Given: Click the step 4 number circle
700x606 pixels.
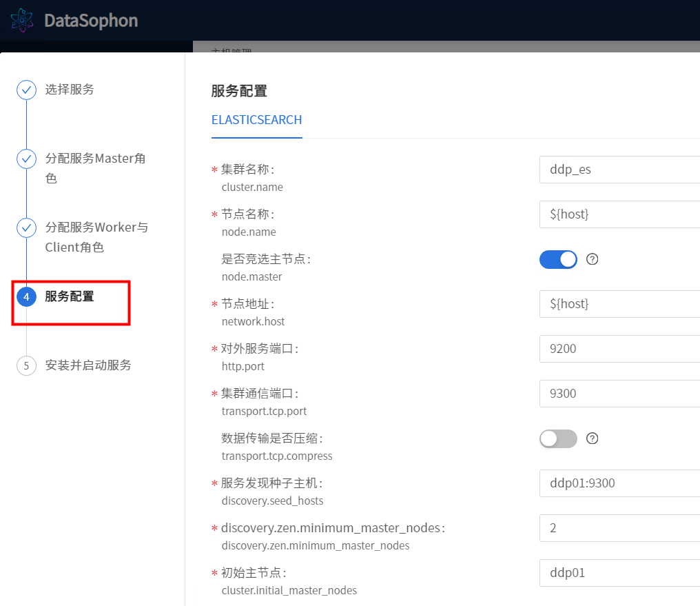Looking at the screenshot, I should coord(26,296).
